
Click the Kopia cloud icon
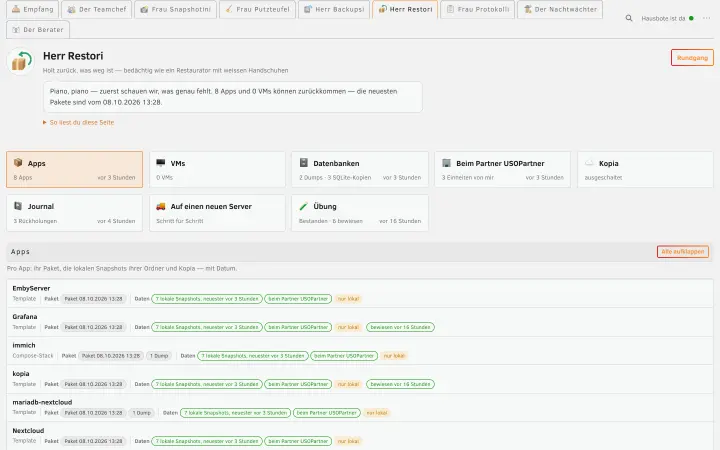pyautogui.click(x=589, y=163)
